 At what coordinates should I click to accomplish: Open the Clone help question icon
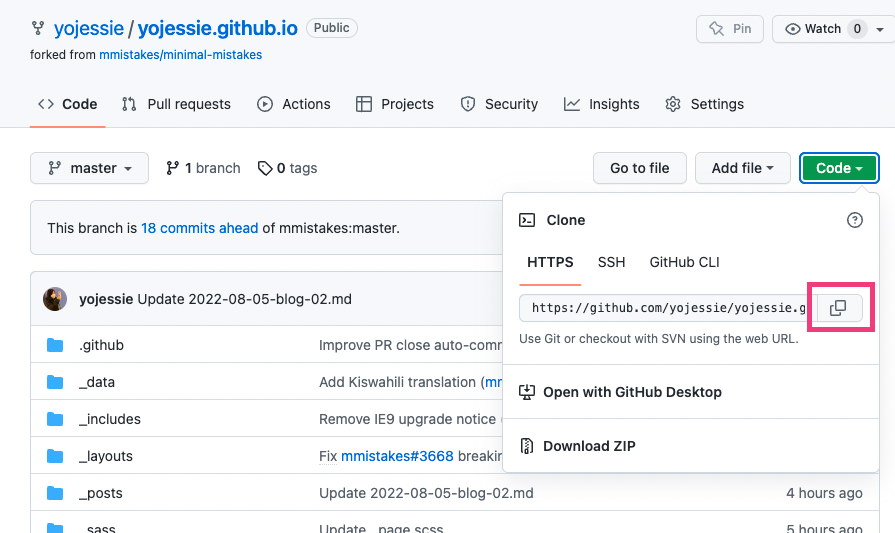click(854, 220)
